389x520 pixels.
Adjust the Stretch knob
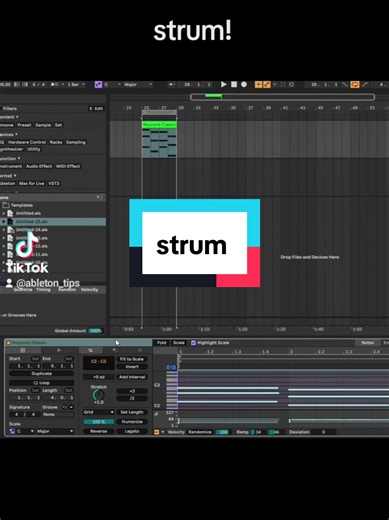point(98,395)
